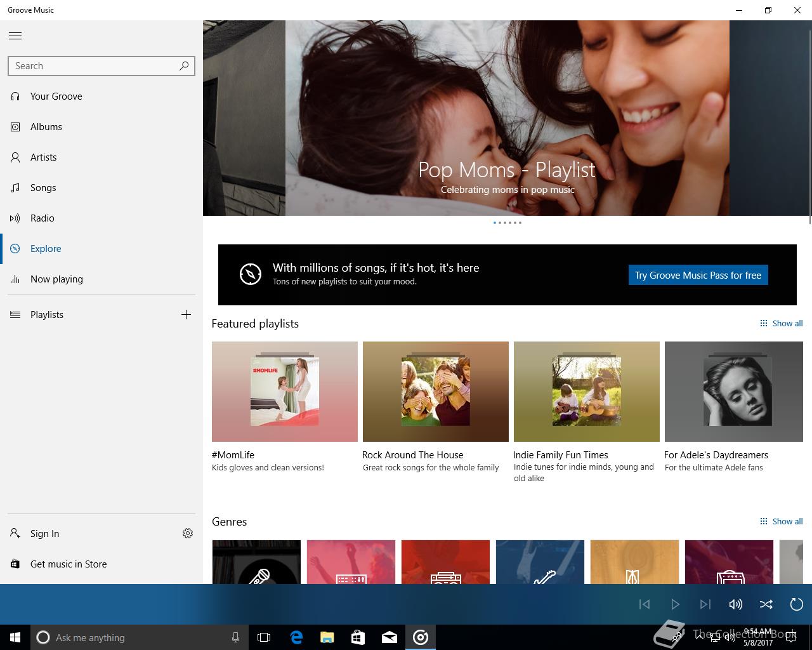This screenshot has width=812, height=650.
Task: Open Rock Around The House playlist cover
Action: (436, 392)
